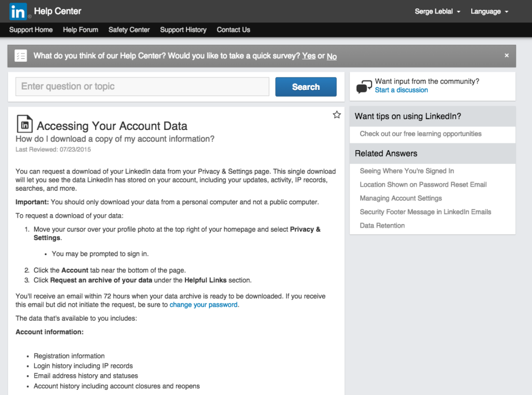Open 'Security Footer Message in LinkedIn Emails'

tap(425, 212)
